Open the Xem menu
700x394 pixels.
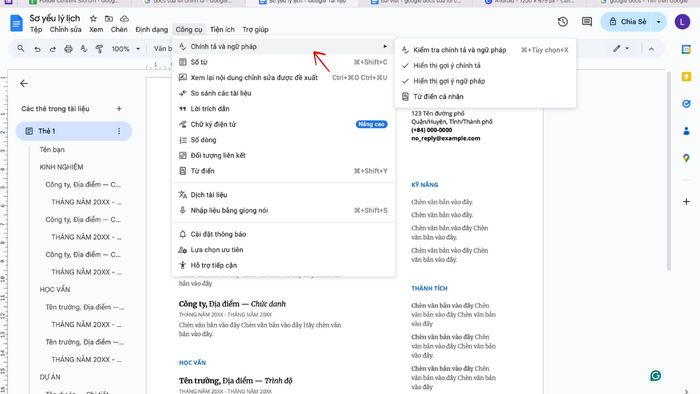(96, 29)
